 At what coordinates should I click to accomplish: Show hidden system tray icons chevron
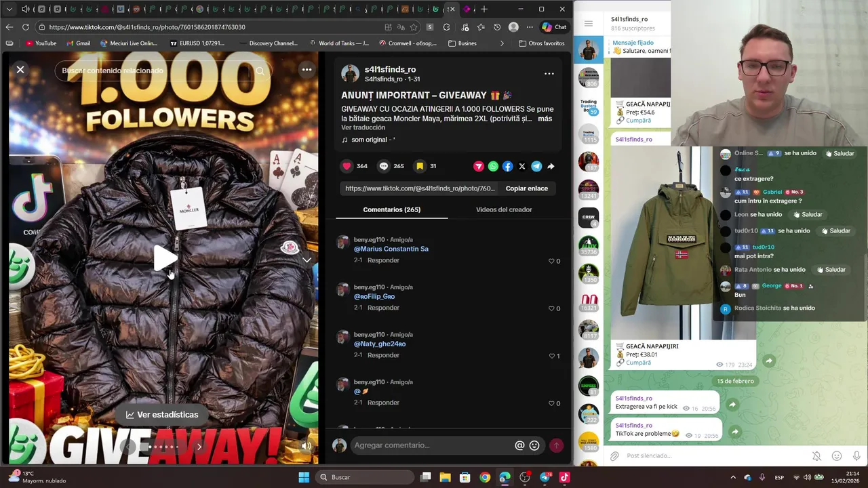point(733,477)
